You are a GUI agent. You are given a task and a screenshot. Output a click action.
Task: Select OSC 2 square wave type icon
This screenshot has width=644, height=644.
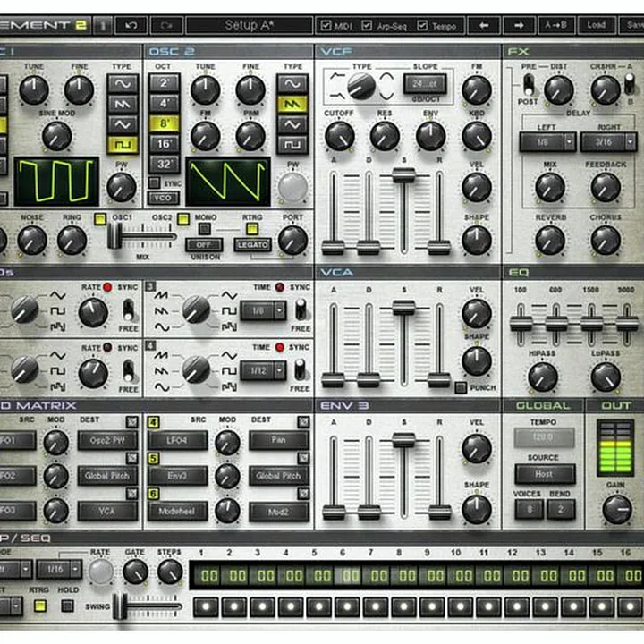point(292,144)
